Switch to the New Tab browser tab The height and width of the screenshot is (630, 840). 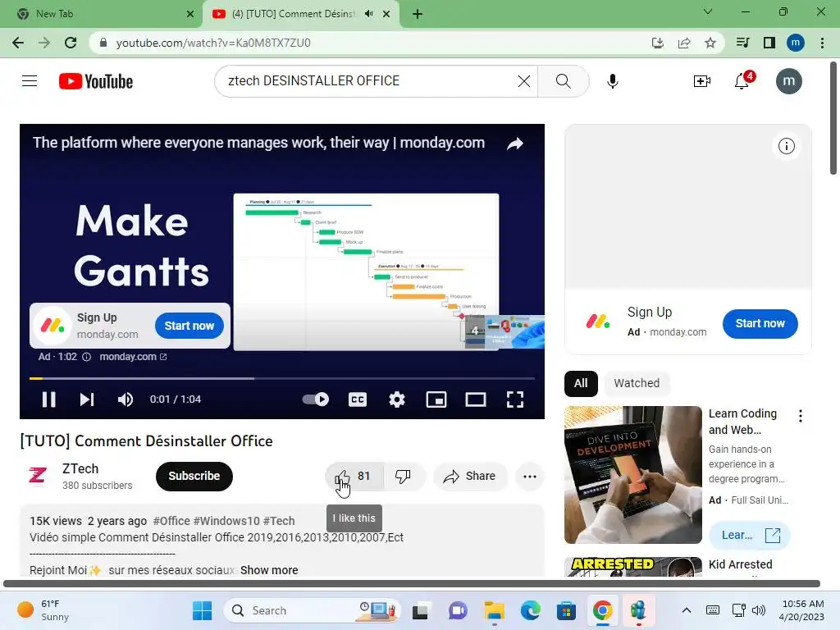coord(101,14)
